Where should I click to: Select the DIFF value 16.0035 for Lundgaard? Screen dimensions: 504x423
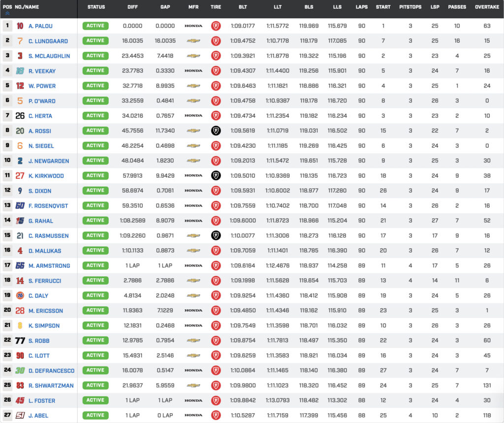point(132,41)
